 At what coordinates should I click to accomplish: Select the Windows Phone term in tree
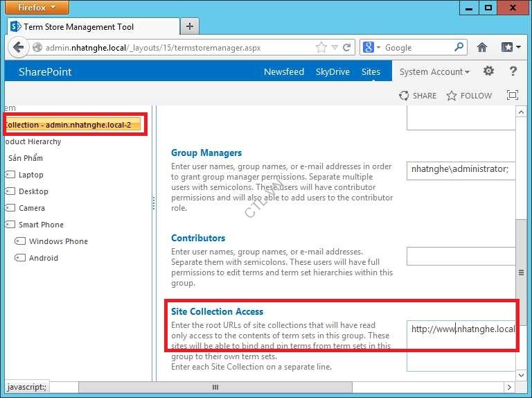[x=58, y=241]
